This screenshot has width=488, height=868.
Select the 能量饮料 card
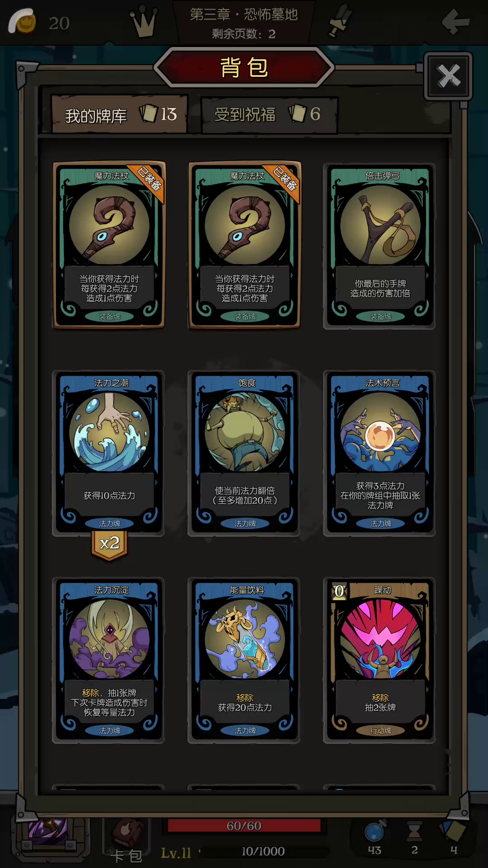coord(244,660)
